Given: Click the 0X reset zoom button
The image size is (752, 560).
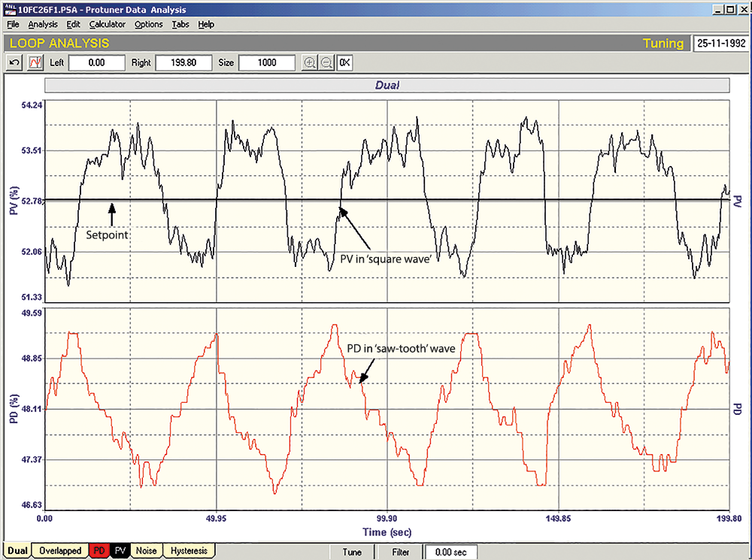Looking at the screenshot, I should 345,62.
